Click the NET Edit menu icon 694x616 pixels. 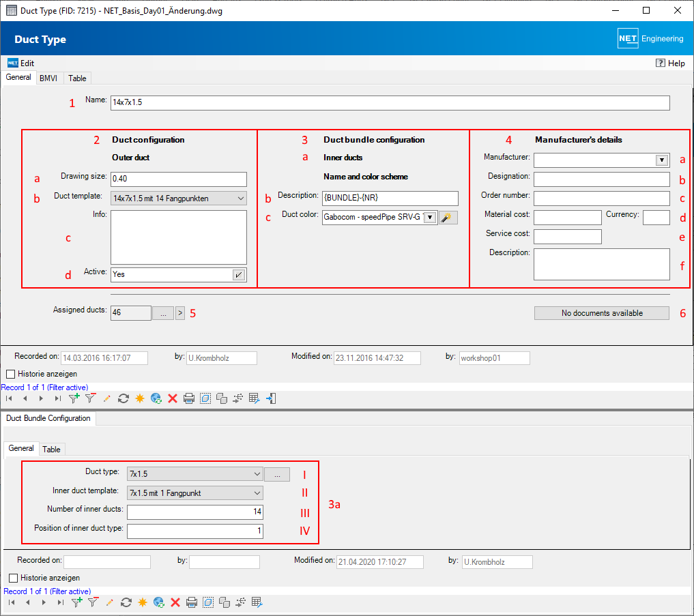point(13,63)
